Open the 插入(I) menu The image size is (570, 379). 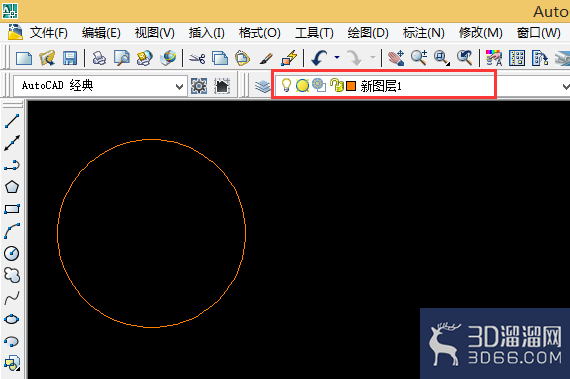(206, 33)
